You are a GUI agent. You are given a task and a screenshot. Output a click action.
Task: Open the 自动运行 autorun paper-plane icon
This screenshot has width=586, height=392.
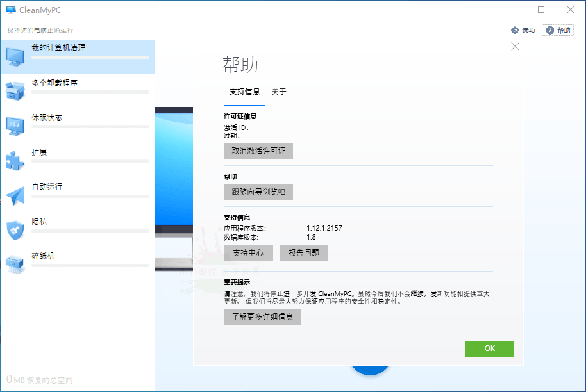click(15, 195)
